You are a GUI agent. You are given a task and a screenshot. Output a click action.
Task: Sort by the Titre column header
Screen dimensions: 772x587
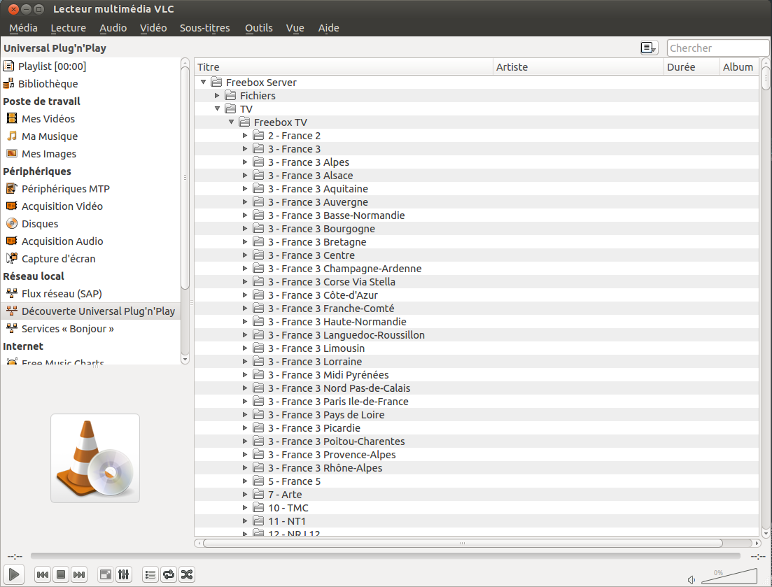click(x=344, y=67)
